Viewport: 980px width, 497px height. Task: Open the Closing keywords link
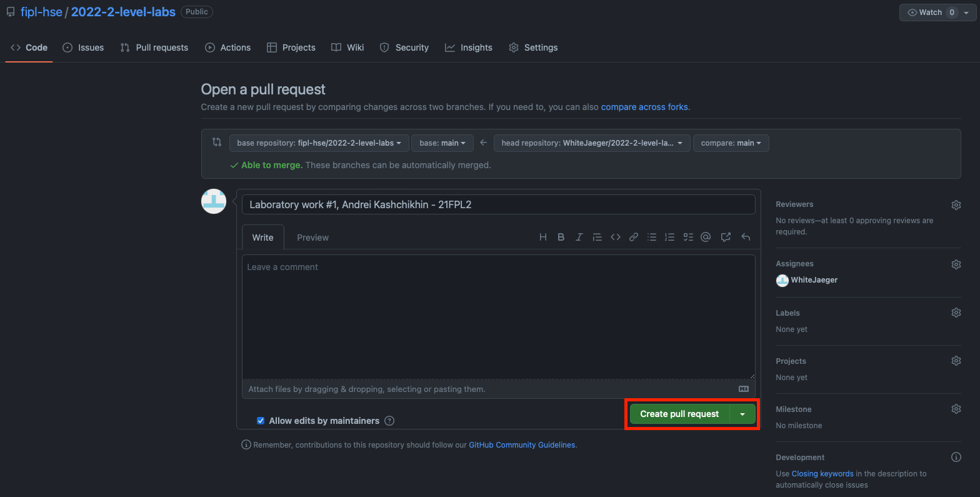822,474
